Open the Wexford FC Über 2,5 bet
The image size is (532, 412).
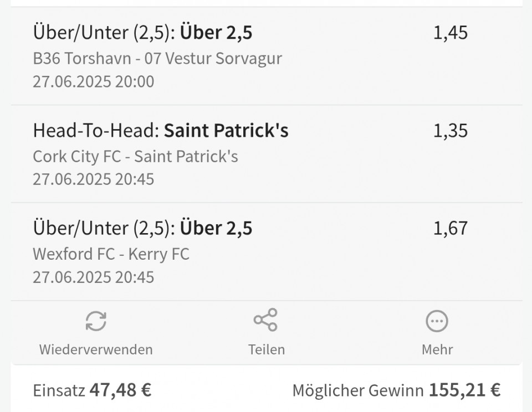pos(267,251)
